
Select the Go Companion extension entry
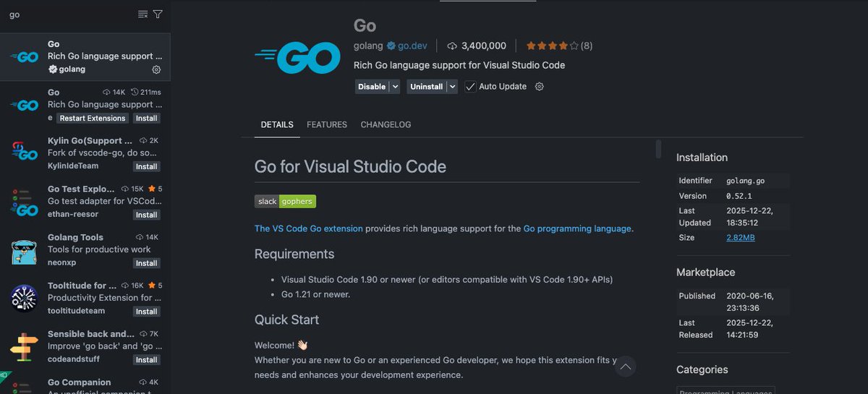tap(85, 385)
